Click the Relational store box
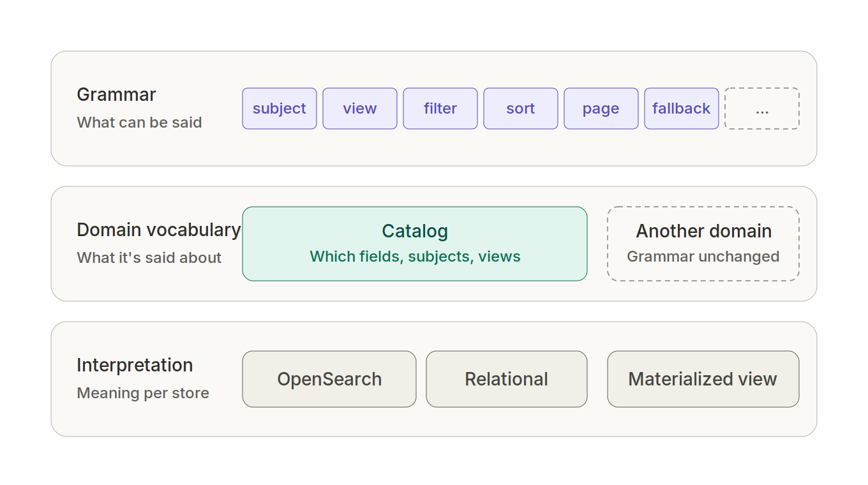The image size is (868, 485). pos(507,379)
